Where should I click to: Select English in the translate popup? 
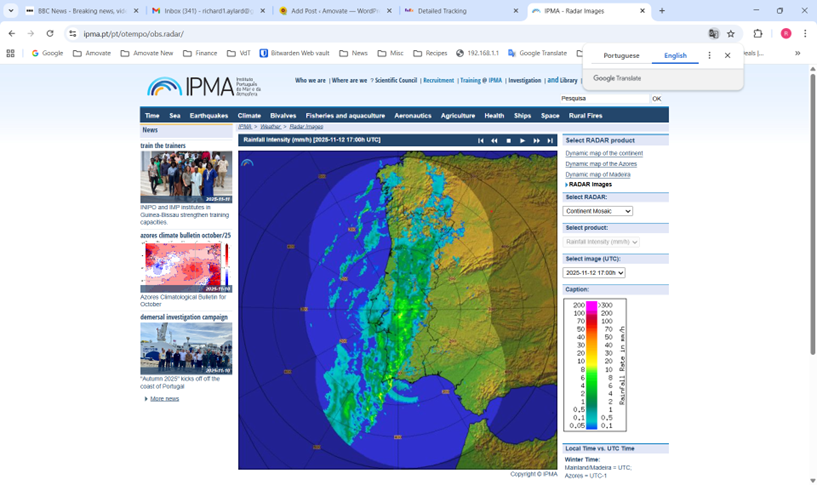click(675, 56)
